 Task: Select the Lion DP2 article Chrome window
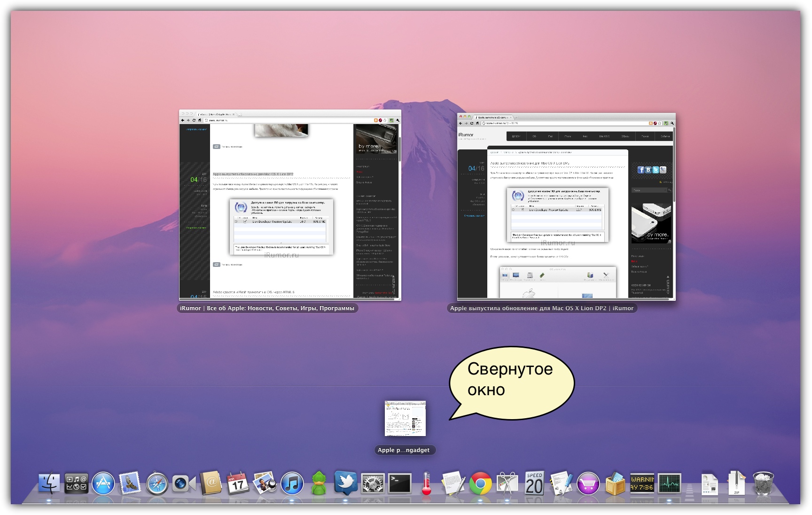pyautogui.click(x=566, y=207)
